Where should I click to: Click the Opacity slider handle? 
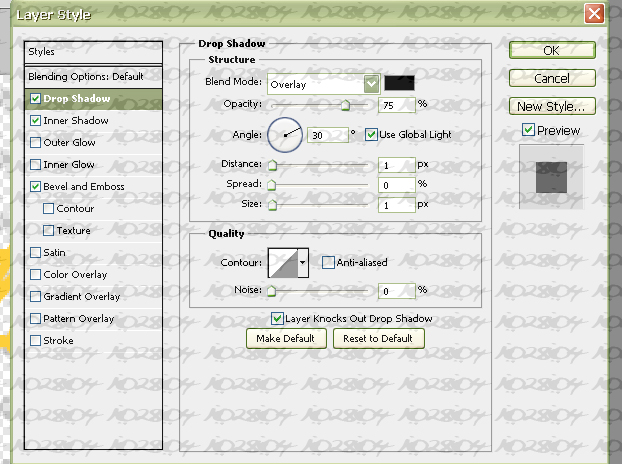coord(346,105)
